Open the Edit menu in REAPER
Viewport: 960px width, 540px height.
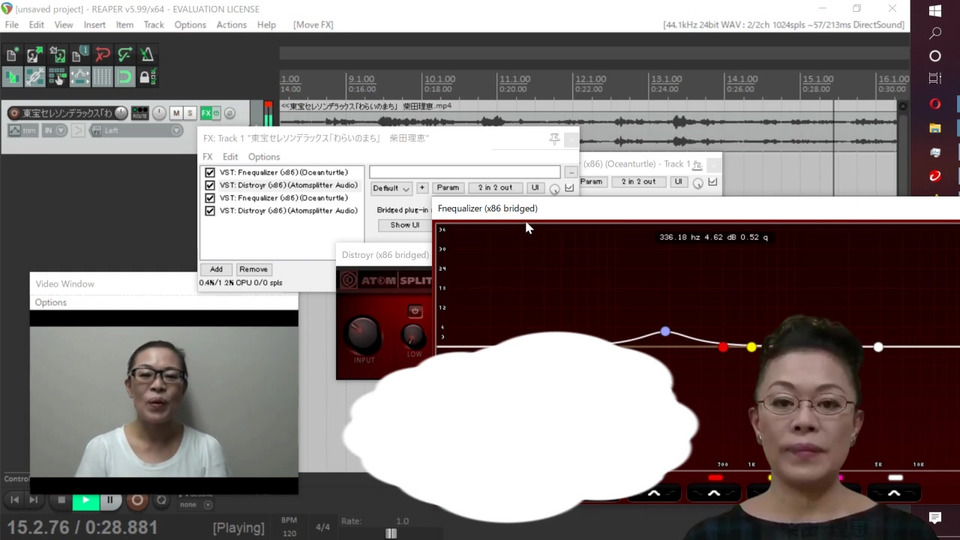36,25
